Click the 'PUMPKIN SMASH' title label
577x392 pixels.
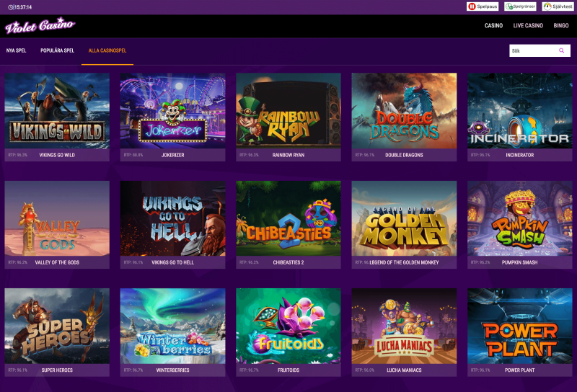[519, 262]
